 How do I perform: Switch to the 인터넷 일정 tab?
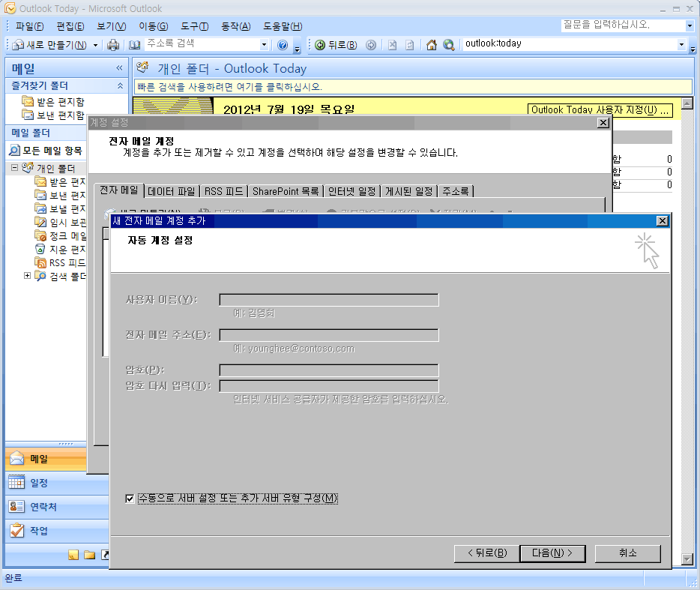(x=351, y=191)
